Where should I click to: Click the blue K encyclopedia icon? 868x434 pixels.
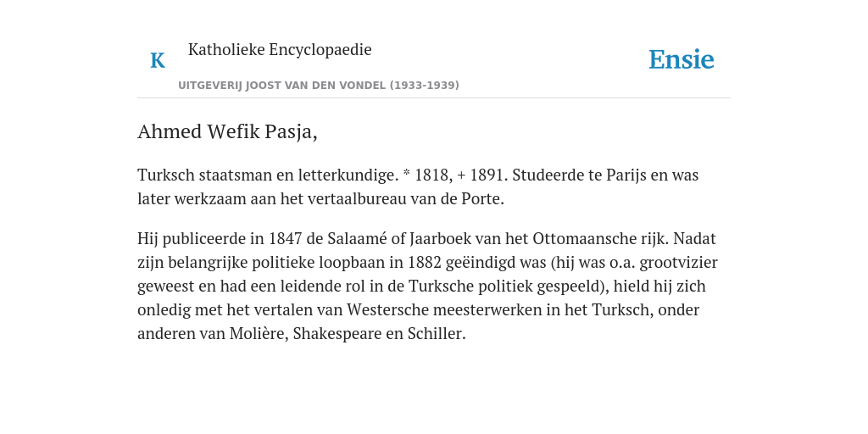click(158, 60)
